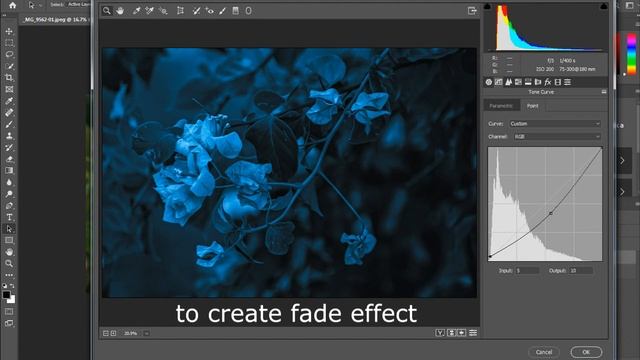The width and height of the screenshot is (640, 360).
Task: Select the Radial Filter tool
Action: [249, 11]
